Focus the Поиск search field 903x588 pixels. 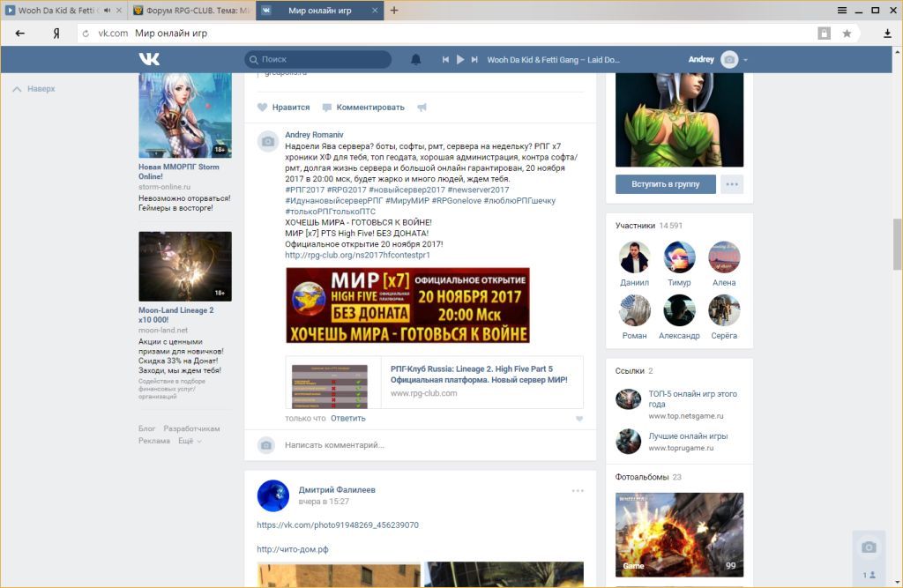(x=317, y=59)
